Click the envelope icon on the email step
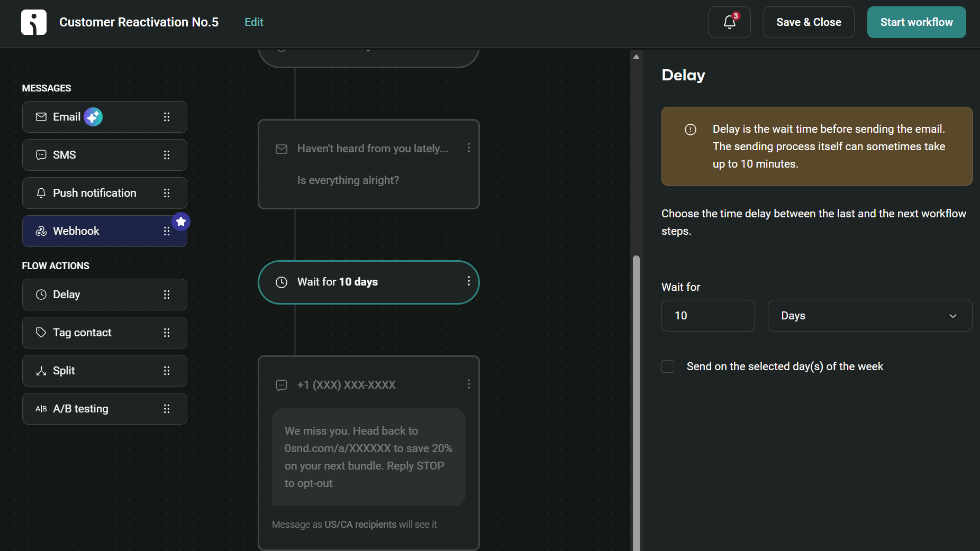 282,149
